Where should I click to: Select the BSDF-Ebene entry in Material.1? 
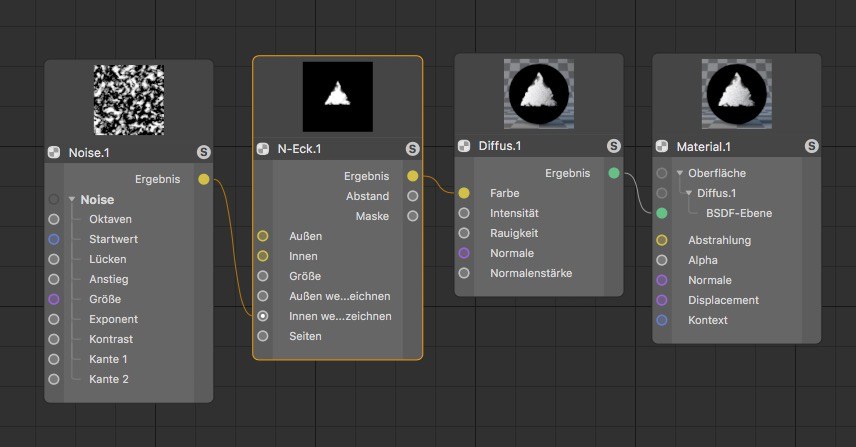pos(739,213)
